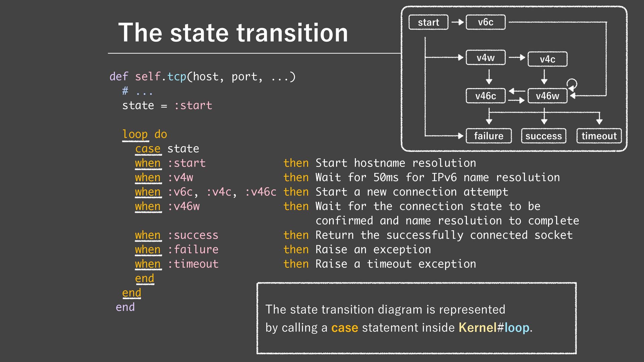Screen dimensions: 644x362
Task: Click the self-loop arrow above v46w
Action: 572,83
